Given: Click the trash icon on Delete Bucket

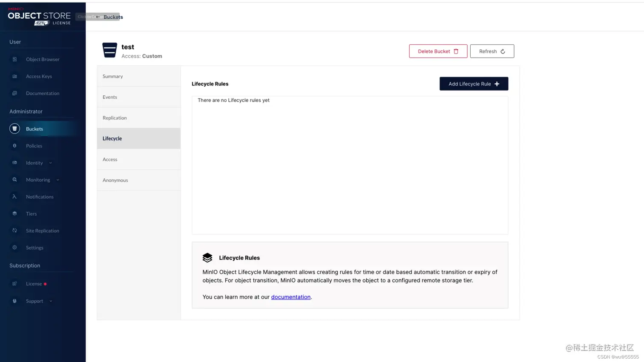Looking at the screenshot, I should 456,51.
